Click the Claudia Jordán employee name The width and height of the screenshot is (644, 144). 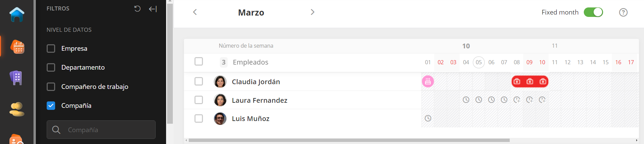256,82
